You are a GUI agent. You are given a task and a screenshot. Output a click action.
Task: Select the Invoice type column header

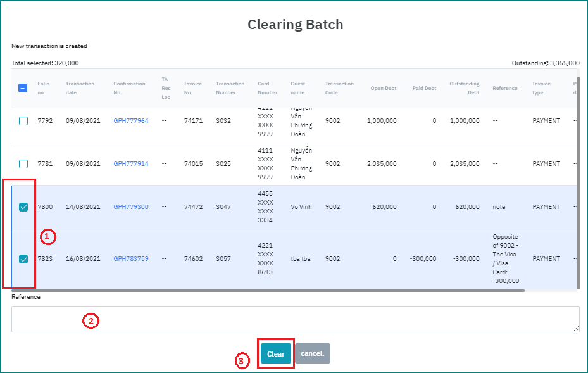click(542, 88)
